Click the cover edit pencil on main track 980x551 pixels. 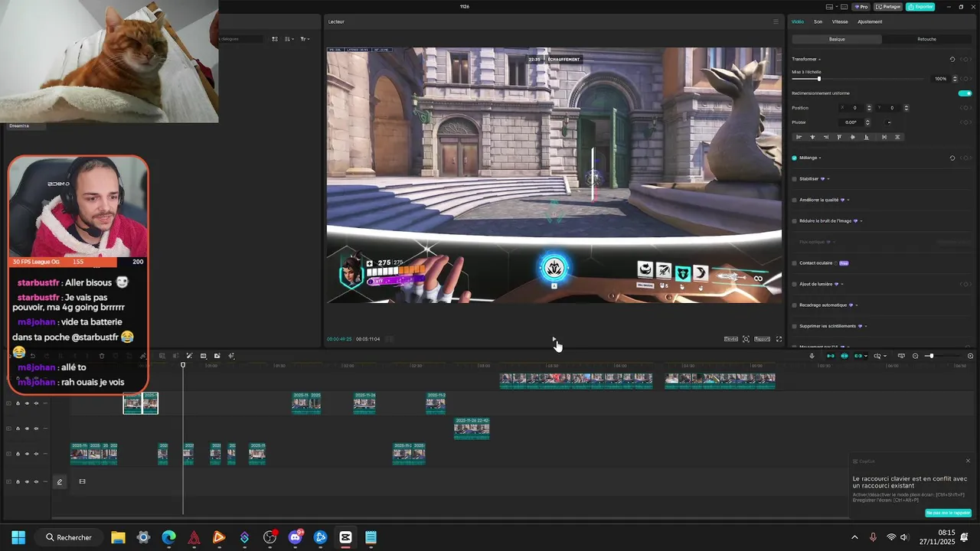59,481
